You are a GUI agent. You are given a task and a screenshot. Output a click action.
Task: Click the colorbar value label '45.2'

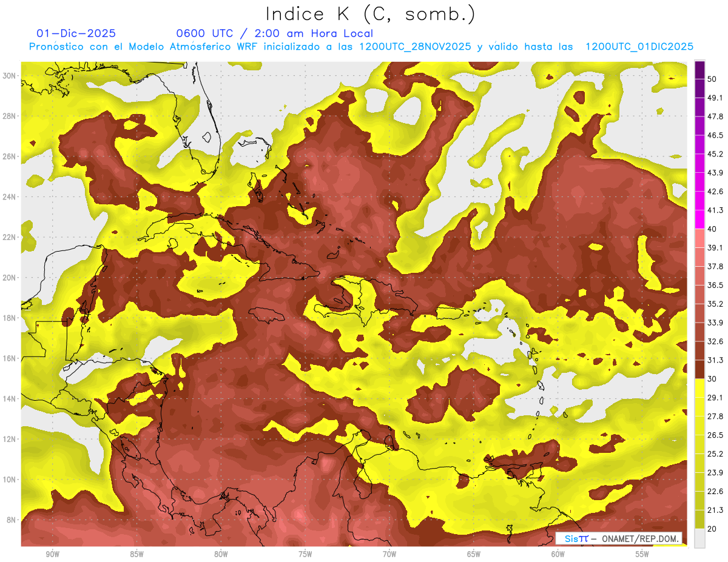pyautogui.click(x=715, y=153)
